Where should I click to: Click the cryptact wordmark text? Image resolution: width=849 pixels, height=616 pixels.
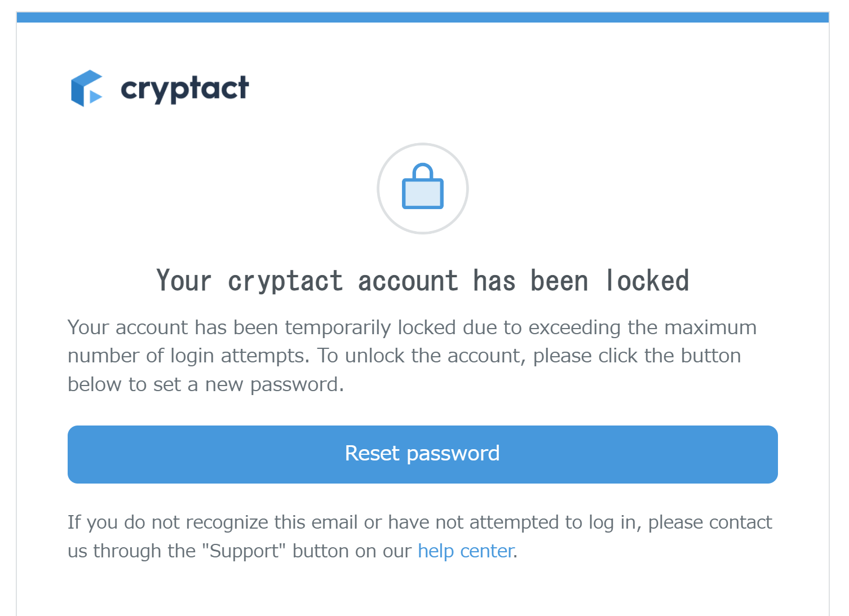pyautogui.click(x=185, y=89)
